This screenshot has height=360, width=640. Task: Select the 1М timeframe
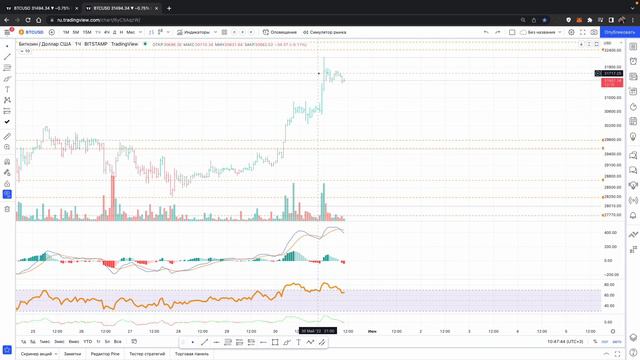(x=66, y=32)
